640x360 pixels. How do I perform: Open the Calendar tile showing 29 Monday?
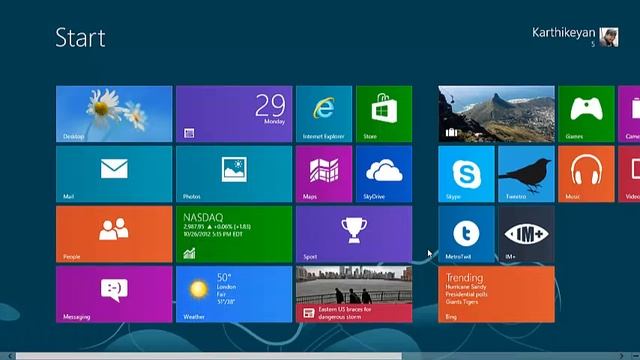[x=234, y=114]
